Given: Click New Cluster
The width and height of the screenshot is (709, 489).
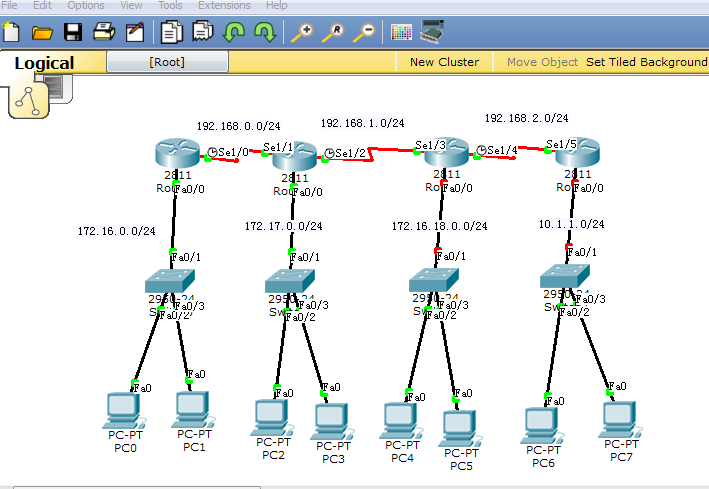Looking at the screenshot, I should point(444,62).
